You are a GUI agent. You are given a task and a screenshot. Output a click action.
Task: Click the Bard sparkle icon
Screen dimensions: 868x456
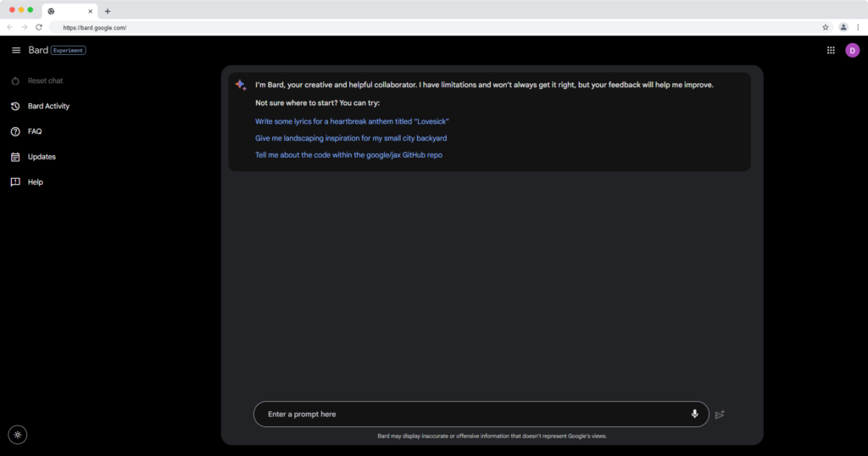[x=241, y=85]
